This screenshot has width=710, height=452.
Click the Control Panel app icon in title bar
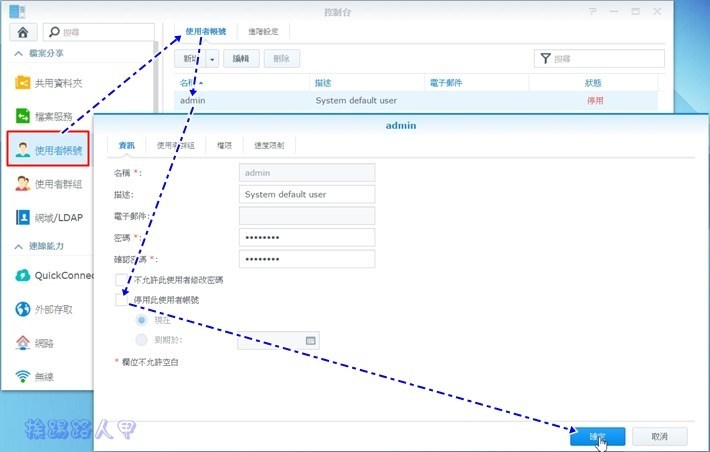17,11
